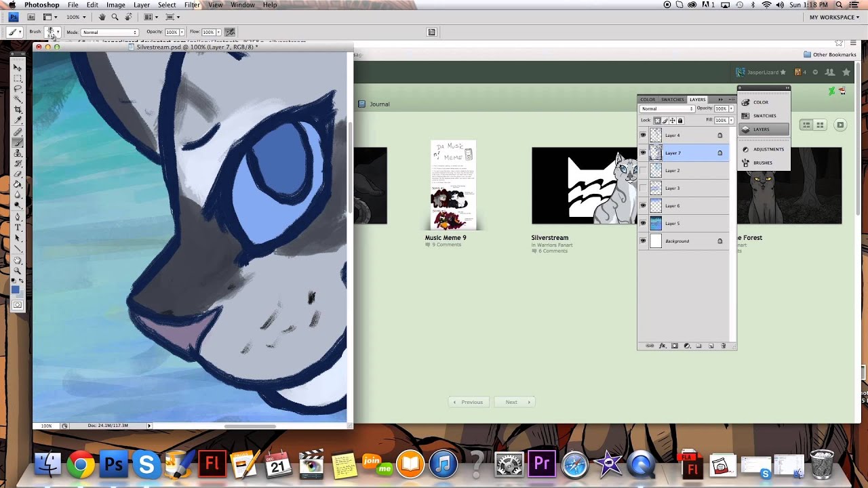Toggle Quick Mask mode

18,306
